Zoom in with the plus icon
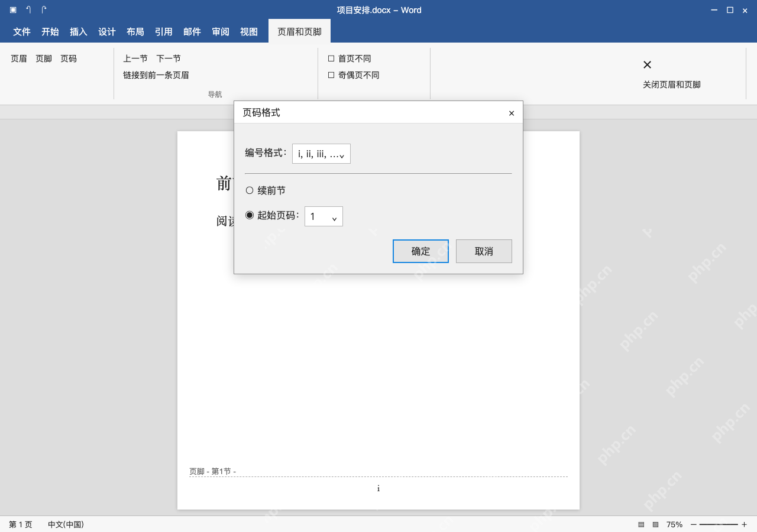This screenshot has height=532, width=757. (x=744, y=524)
